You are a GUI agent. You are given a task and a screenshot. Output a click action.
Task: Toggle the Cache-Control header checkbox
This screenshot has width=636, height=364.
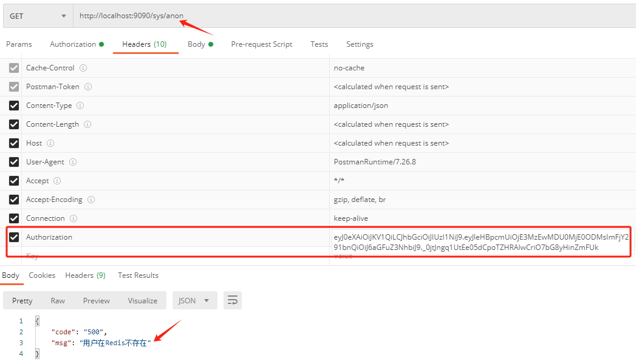(14, 68)
